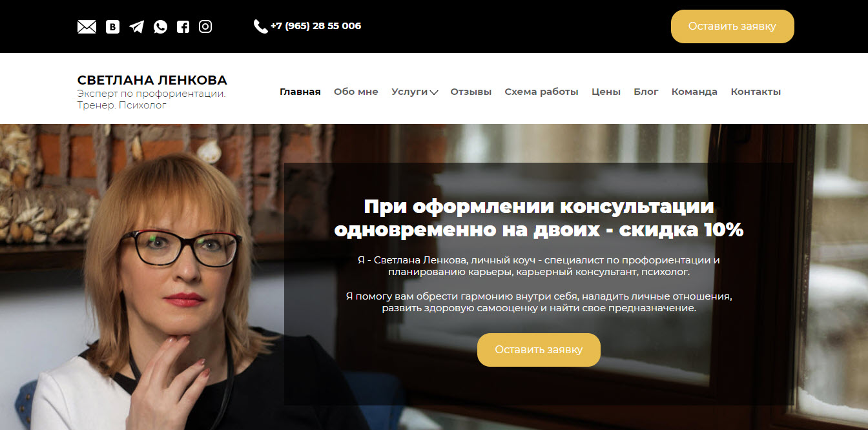The height and width of the screenshot is (430, 868).
Task: Open the Telegram paper plane icon
Action: tap(136, 26)
